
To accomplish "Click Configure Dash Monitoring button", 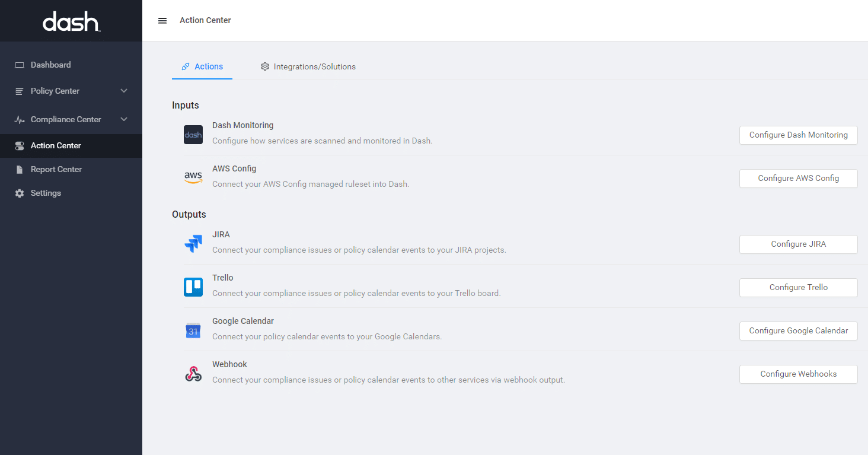I will click(798, 135).
